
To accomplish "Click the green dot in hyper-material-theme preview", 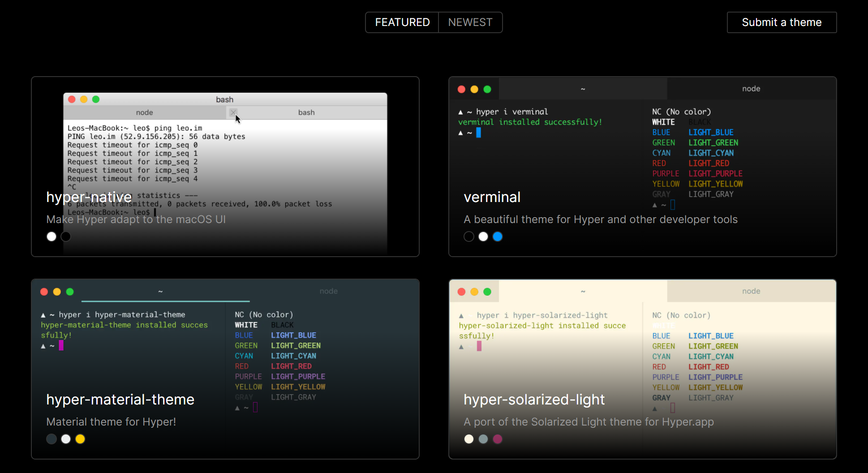I will [x=70, y=292].
